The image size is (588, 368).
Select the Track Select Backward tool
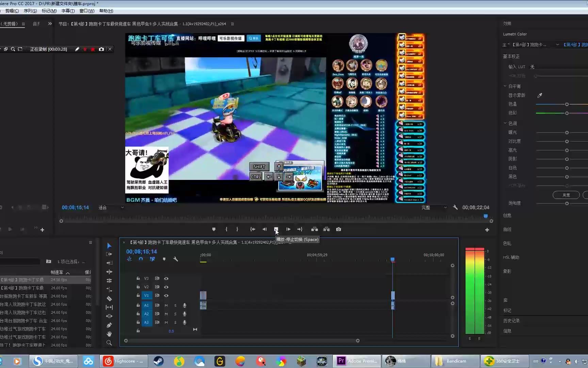point(109,263)
